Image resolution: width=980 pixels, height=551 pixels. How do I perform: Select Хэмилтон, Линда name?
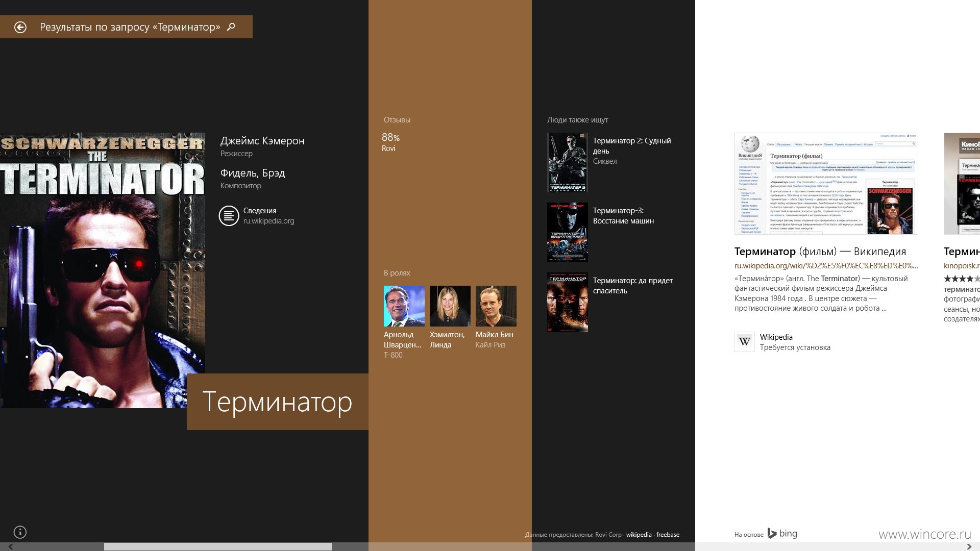pyautogui.click(x=447, y=340)
